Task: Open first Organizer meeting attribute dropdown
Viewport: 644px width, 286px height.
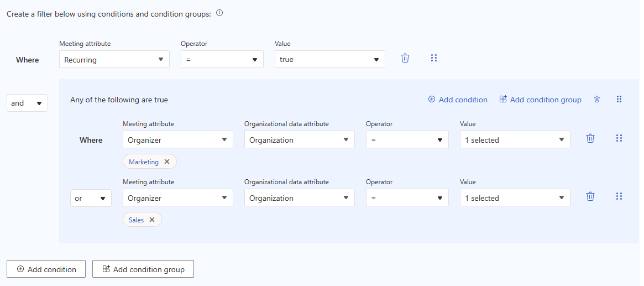Action: (x=178, y=141)
